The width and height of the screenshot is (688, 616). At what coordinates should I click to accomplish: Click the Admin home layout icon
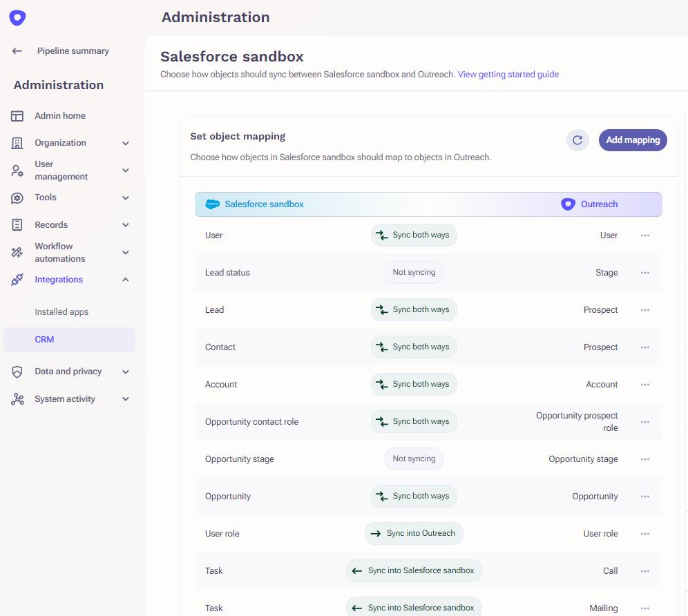17,116
